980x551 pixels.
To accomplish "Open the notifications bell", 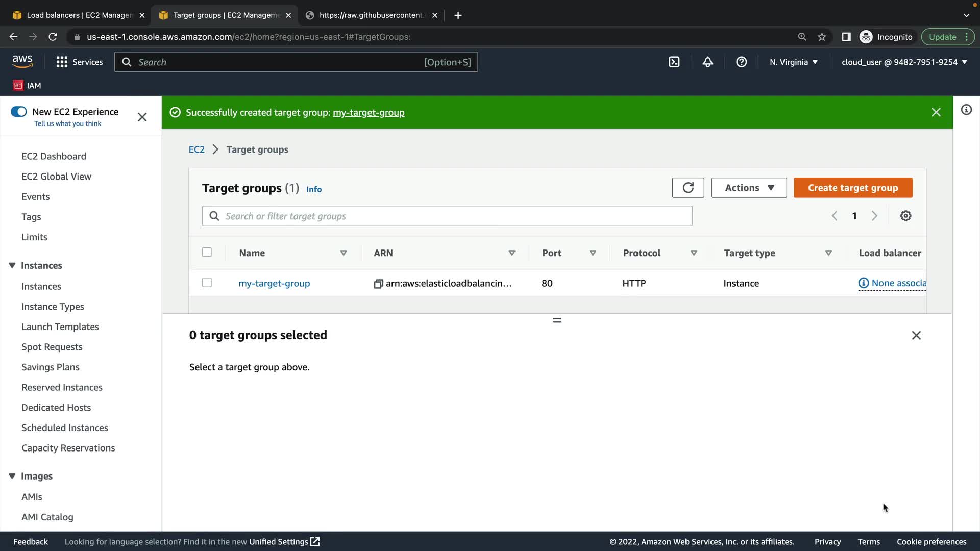I will 707,62.
